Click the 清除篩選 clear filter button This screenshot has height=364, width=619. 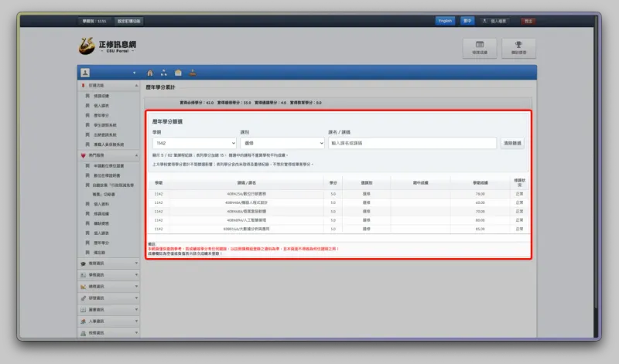coord(512,143)
